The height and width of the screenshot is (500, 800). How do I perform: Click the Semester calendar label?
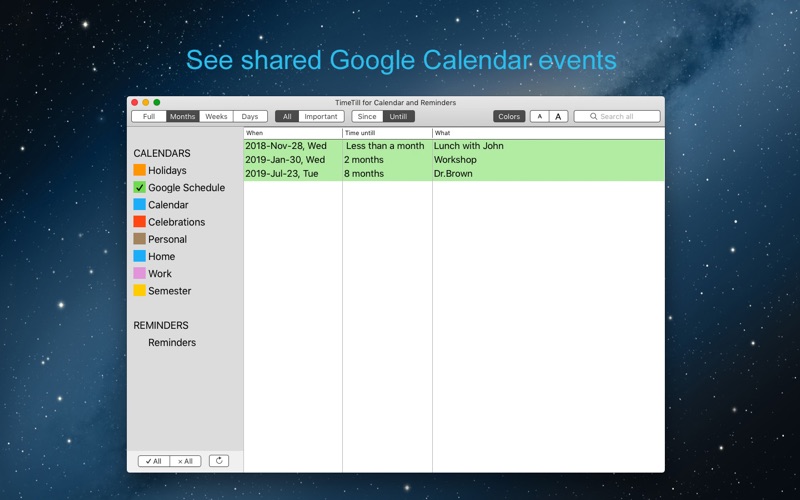click(x=169, y=291)
